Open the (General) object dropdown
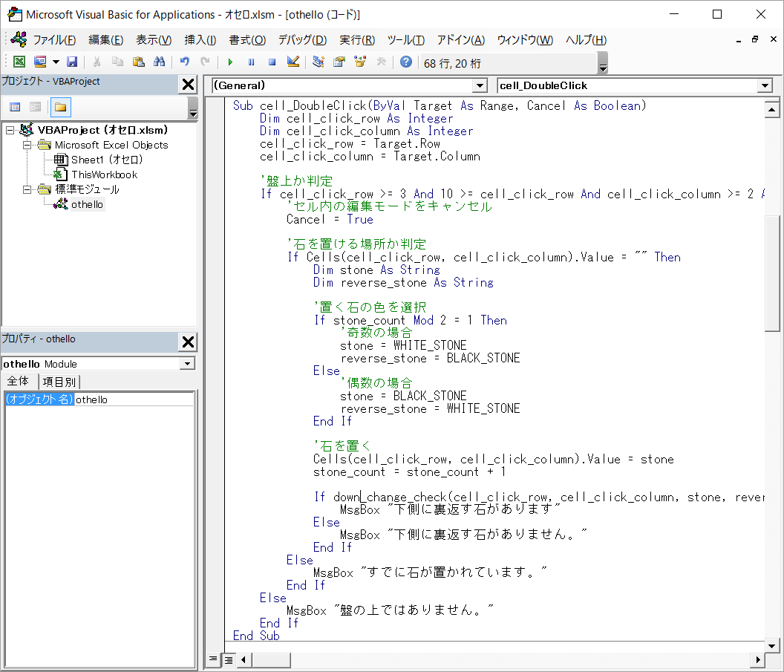Image resolution: width=784 pixels, height=672 pixels. pos(480,85)
